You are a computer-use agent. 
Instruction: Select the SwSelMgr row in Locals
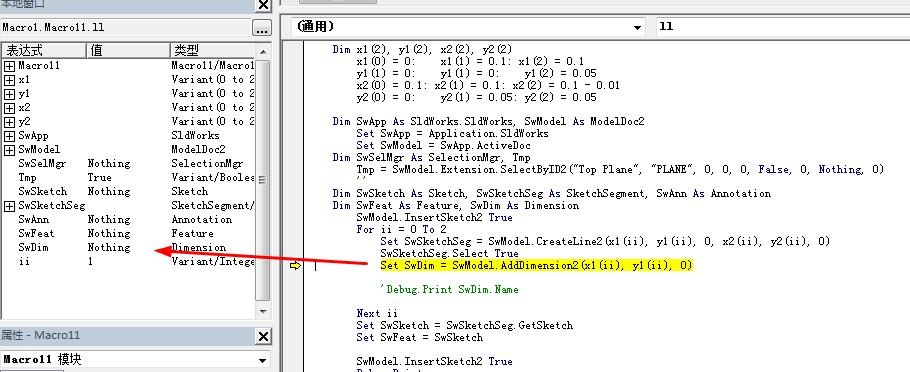point(128,164)
